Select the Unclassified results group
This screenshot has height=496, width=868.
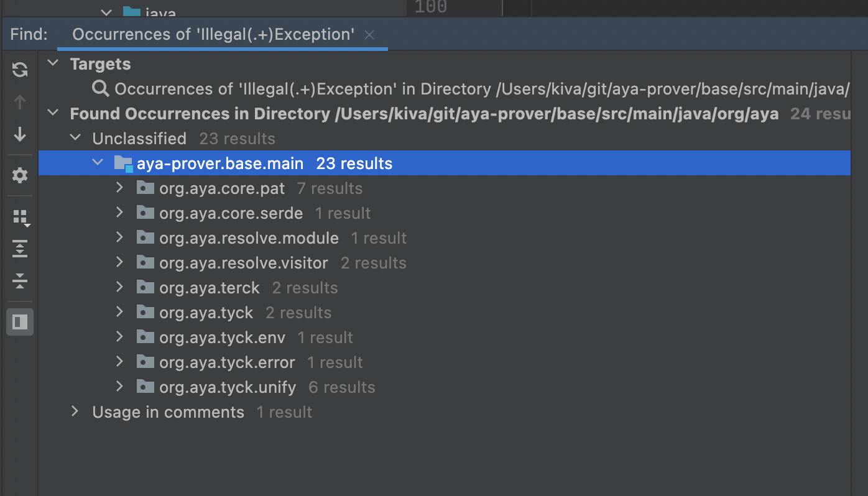(140, 138)
